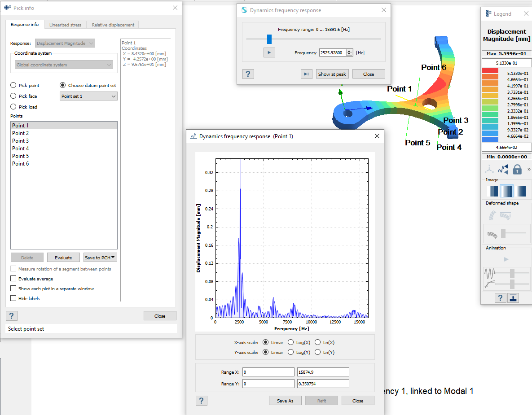The width and height of the screenshot is (532, 415).
Task: Set Y-axis scale to Ln(Y)
Action: tap(317, 352)
